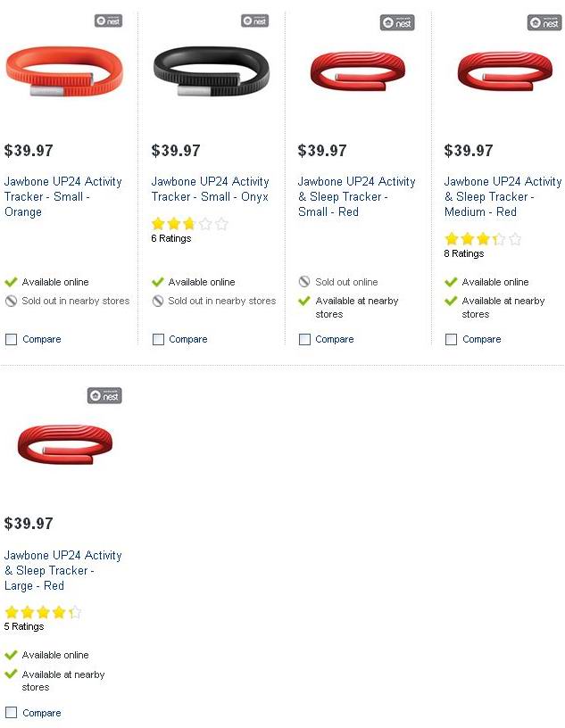
Task: Check Compare for the Small Red tracker
Action: [304, 339]
